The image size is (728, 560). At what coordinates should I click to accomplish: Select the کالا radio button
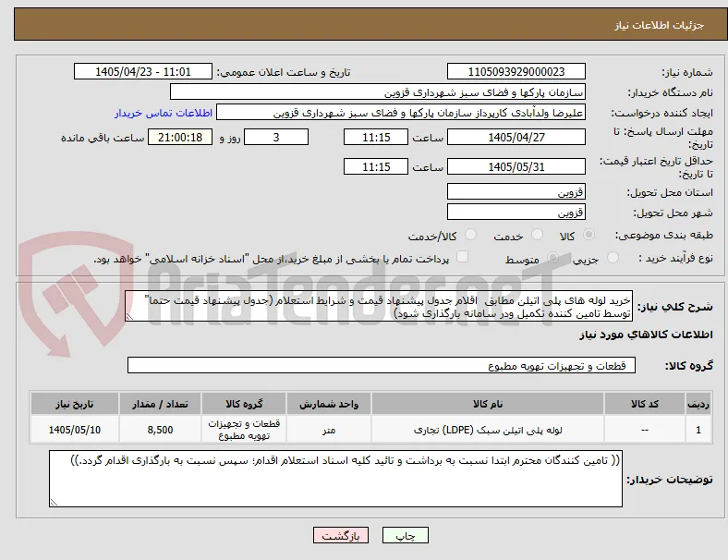(588, 235)
